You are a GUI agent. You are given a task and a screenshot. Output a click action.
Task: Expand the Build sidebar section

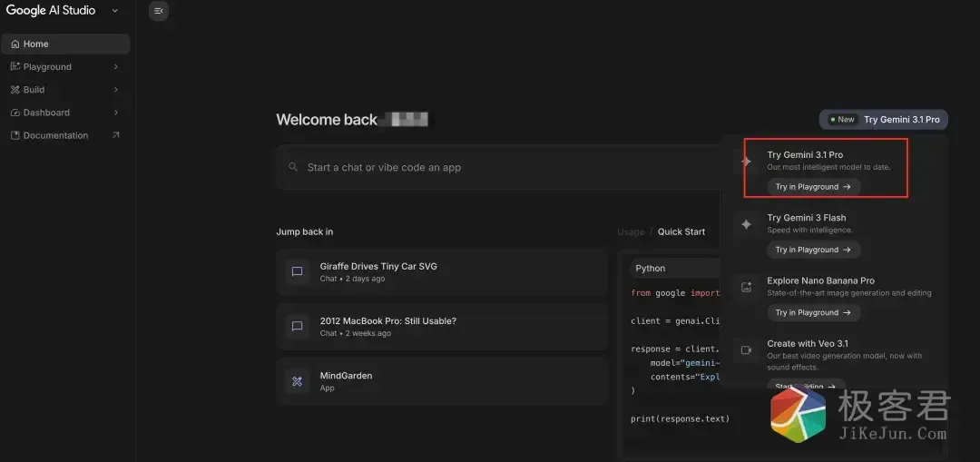pyautogui.click(x=115, y=90)
